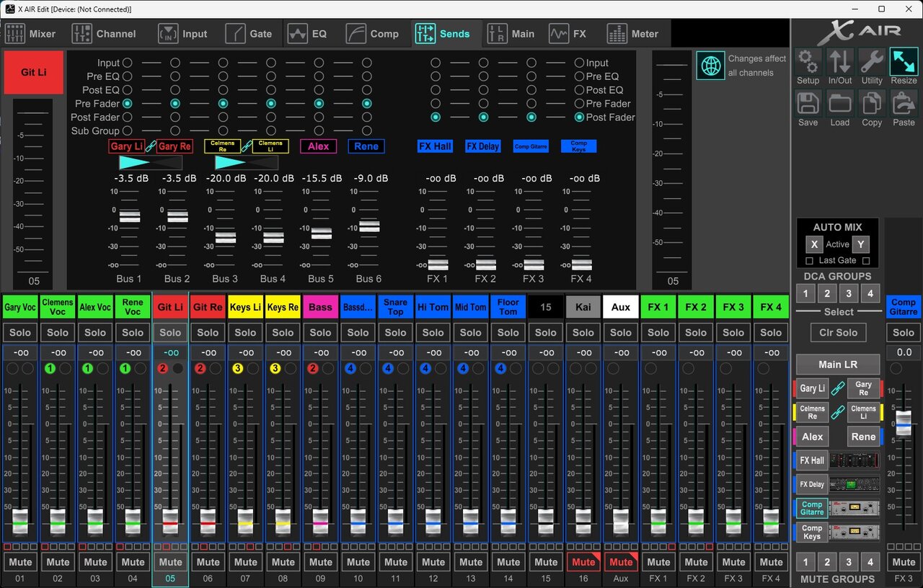Screen dimensions: 923x588
Task: Mute the Kai channel 16
Action: [583, 562]
